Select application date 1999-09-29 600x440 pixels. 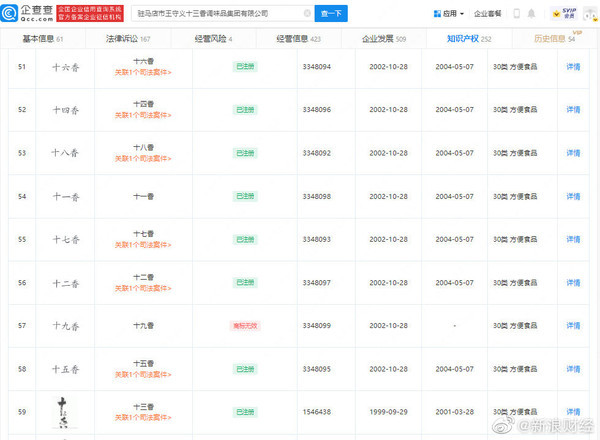point(388,412)
